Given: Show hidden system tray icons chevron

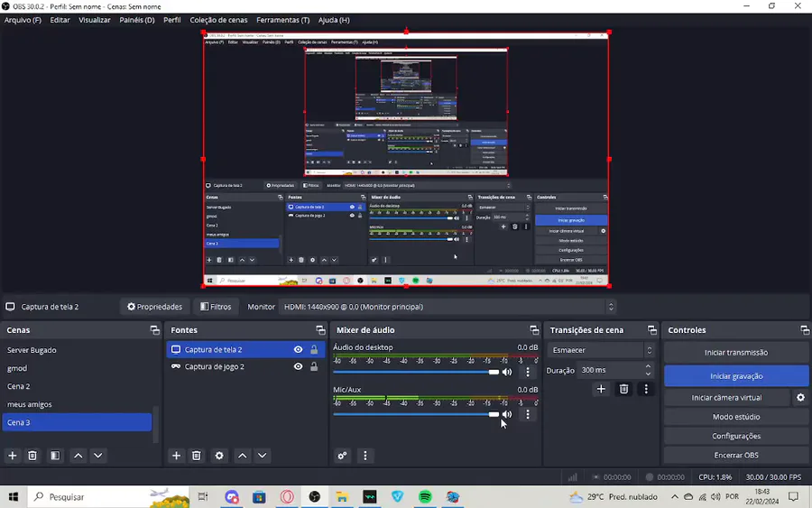Looking at the screenshot, I should (674, 497).
